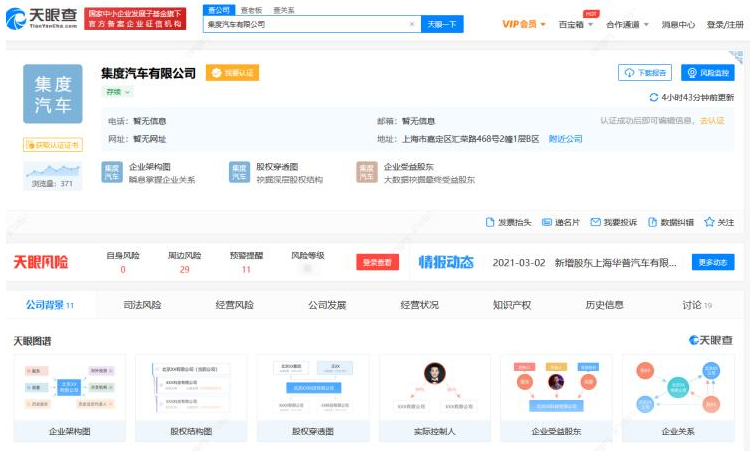Click the 情报动态 heading

(x=446, y=262)
